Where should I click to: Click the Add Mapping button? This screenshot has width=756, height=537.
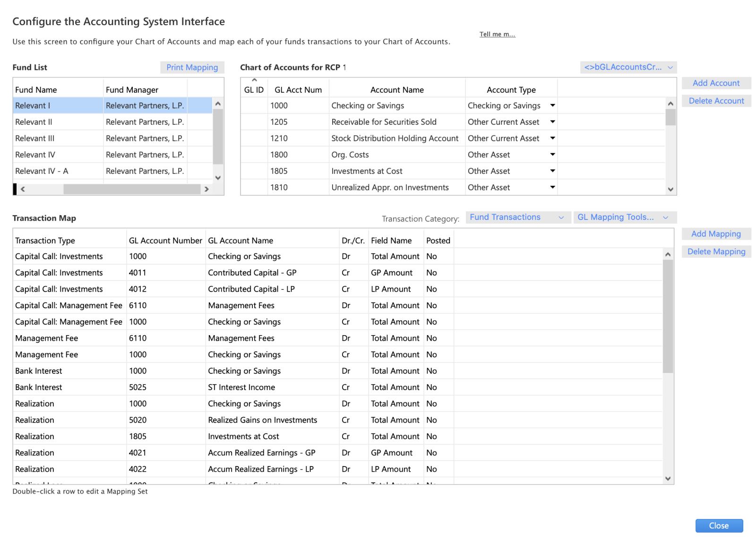tap(716, 234)
